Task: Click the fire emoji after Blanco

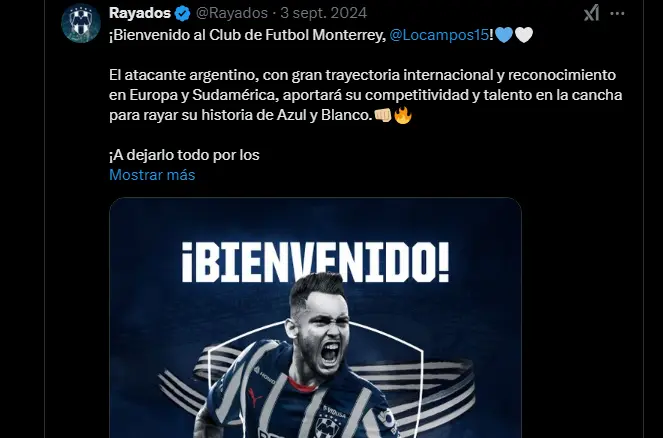Action: tap(403, 115)
